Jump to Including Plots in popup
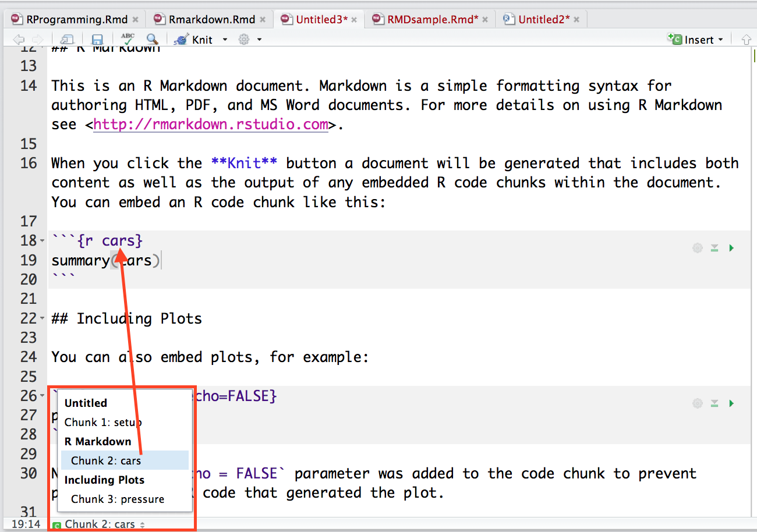Image resolution: width=757 pixels, height=532 pixels. point(104,480)
